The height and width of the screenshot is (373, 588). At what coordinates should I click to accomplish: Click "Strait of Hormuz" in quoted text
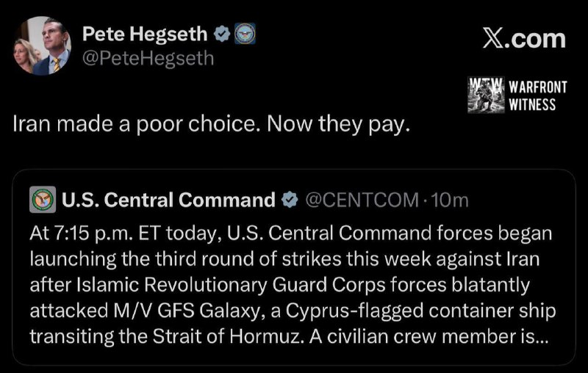click(226, 337)
